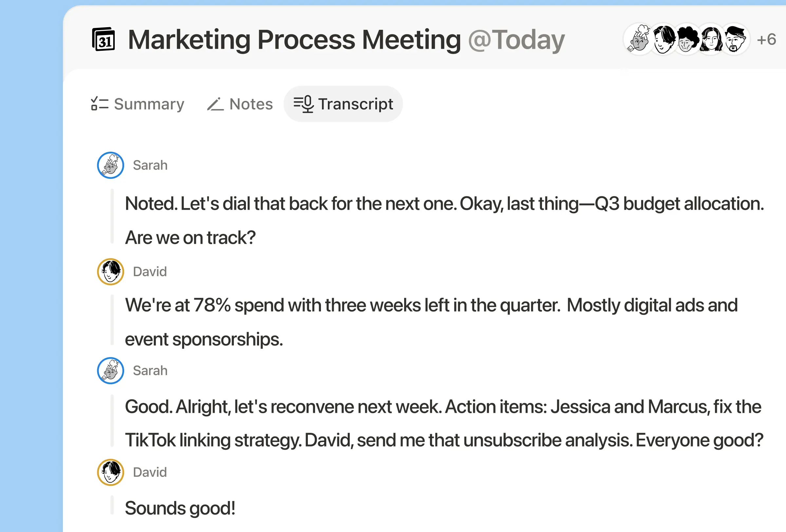The image size is (786, 532).
Task: Click the curly-haired attendee avatar in header
Action: (686, 39)
